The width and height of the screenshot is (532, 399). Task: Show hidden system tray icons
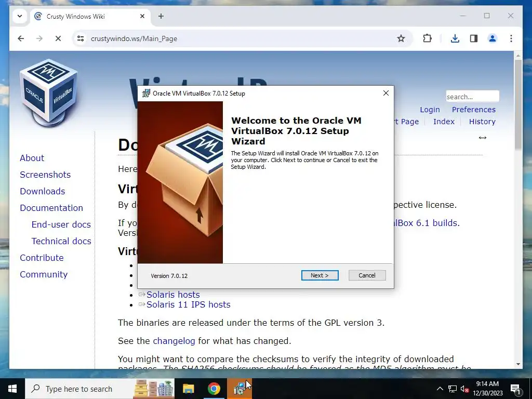[x=440, y=389]
